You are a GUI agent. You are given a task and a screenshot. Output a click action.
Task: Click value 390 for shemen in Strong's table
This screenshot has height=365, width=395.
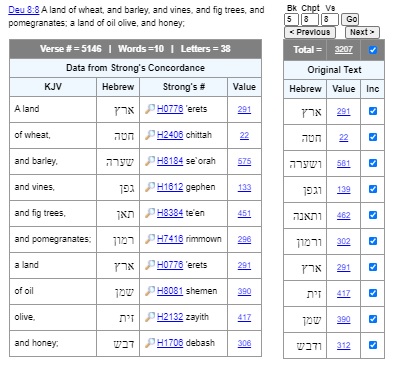244,291
